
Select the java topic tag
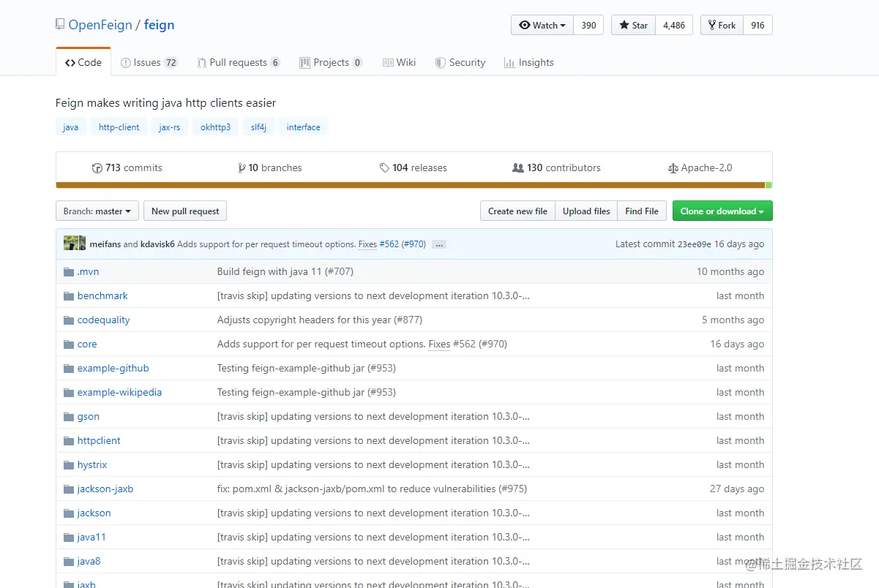pos(71,127)
